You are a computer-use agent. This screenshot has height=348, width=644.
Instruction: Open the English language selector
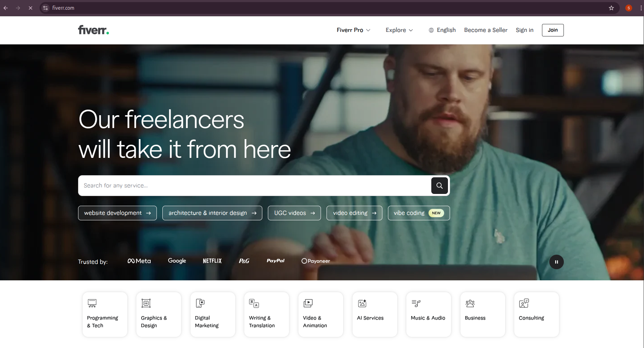point(442,30)
